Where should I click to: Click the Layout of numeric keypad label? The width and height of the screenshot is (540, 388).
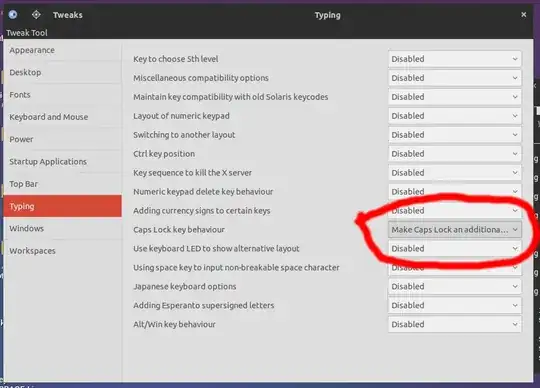pyautogui.click(x=181, y=116)
